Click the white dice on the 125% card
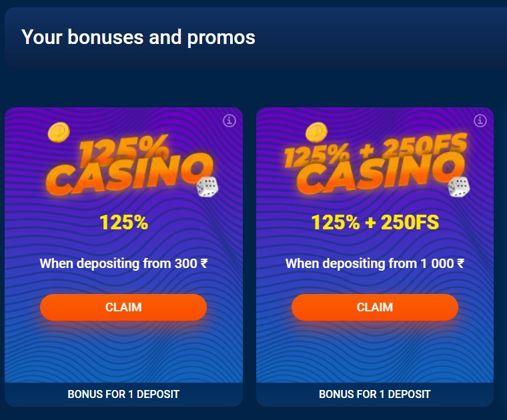The width and height of the screenshot is (507, 420). click(x=207, y=187)
